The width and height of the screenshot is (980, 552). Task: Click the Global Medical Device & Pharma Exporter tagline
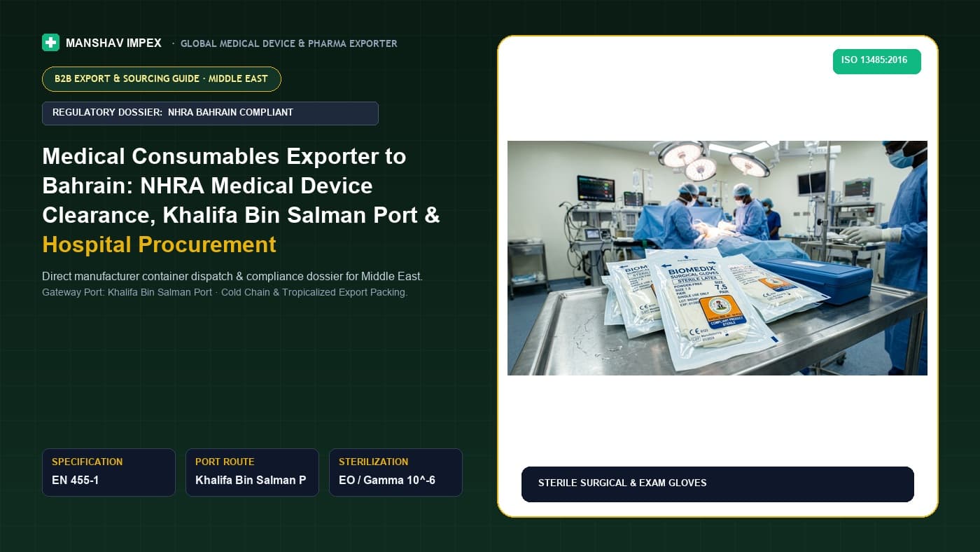pos(288,43)
